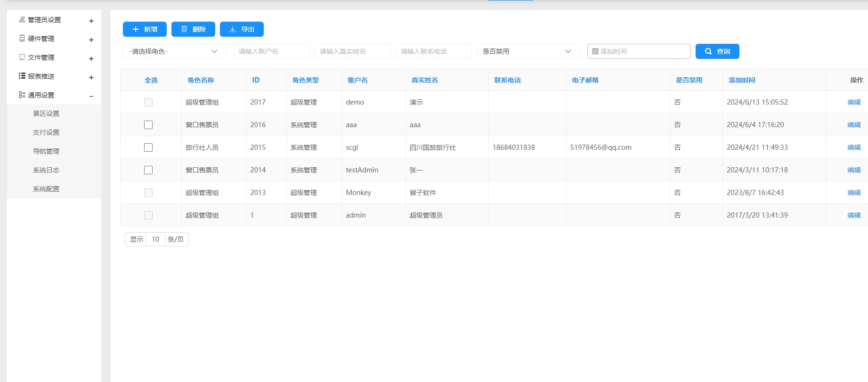Screen dimensions: 868x382
Task: Sort by the 角色名称 column header
Action: click(201, 80)
